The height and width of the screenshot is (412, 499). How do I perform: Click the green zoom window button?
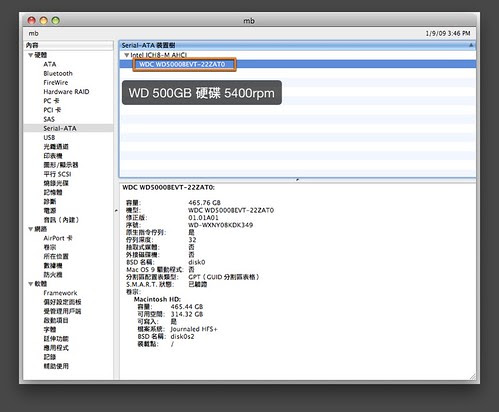click(56, 21)
